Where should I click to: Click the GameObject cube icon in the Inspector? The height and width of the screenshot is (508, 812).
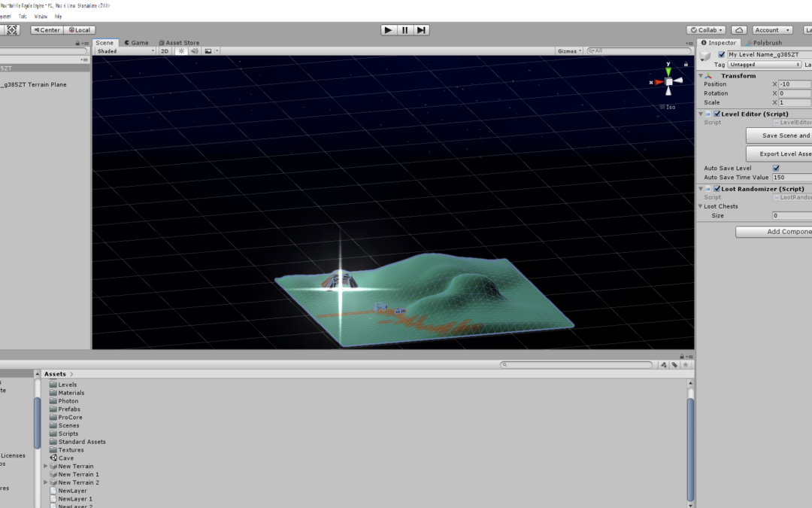(704, 56)
